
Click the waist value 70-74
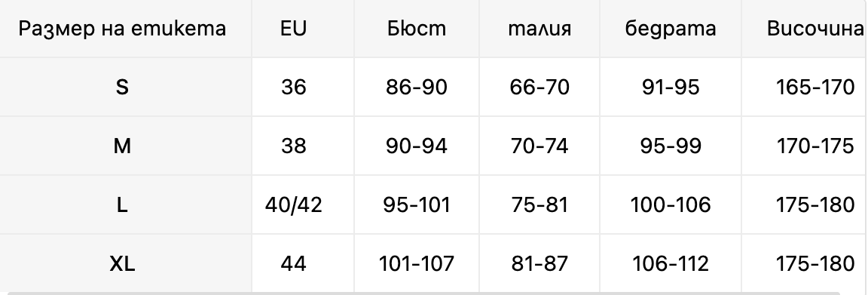(x=539, y=146)
